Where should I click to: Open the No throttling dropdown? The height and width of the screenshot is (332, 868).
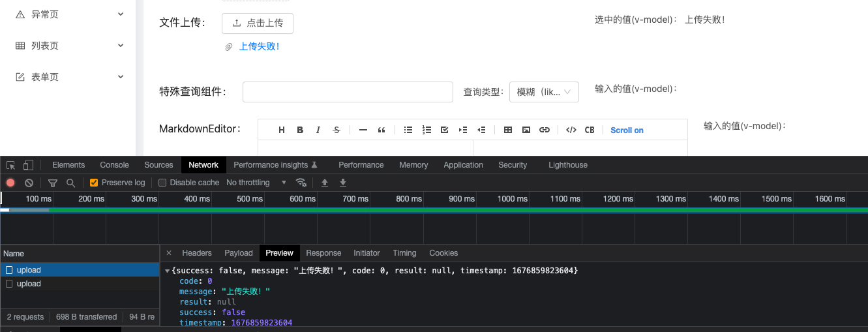[x=256, y=183]
